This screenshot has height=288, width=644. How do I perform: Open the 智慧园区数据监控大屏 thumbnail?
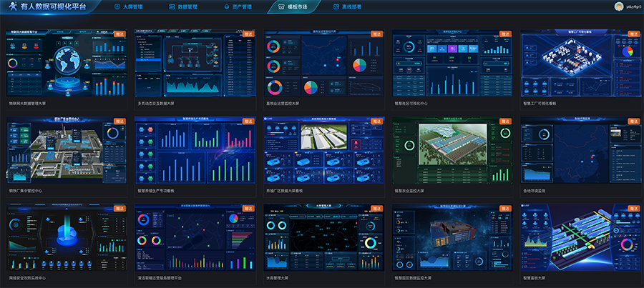[452, 237]
